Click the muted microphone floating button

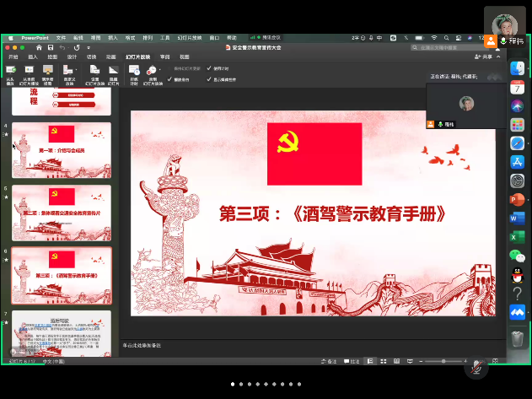pos(477,367)
